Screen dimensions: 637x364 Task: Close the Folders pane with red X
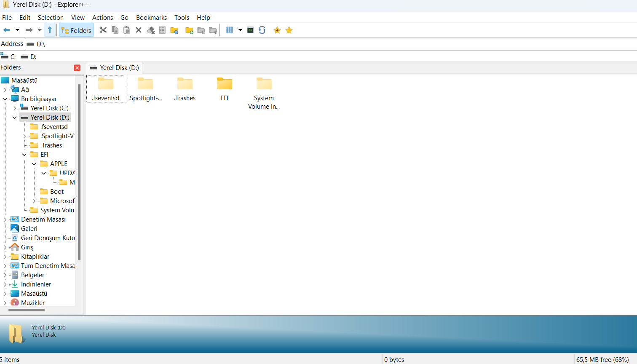click(77, 68)
